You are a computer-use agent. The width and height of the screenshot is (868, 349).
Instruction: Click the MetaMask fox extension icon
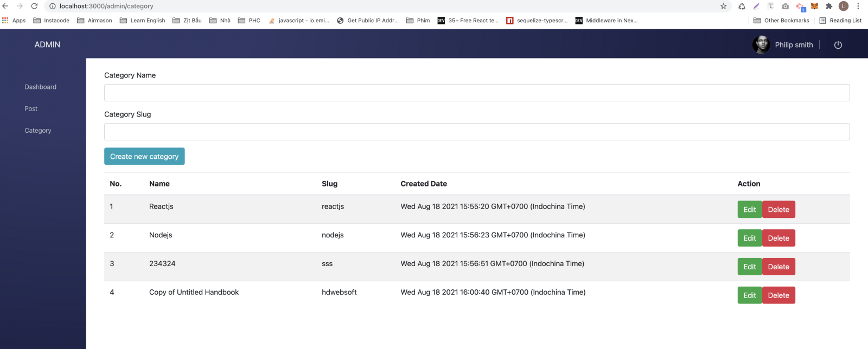pyautogui.click(x=814, y=6)
